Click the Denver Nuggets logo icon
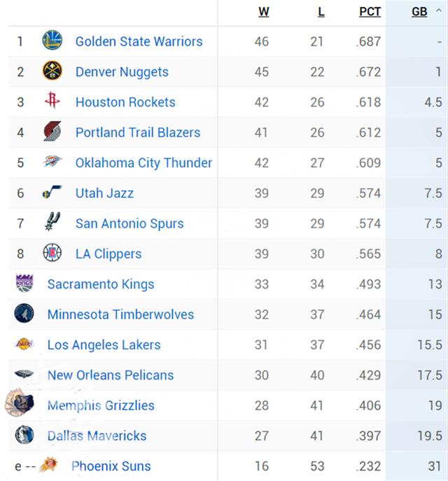Image resolution: width=448 pixels, height=481 pixels. 52,71
